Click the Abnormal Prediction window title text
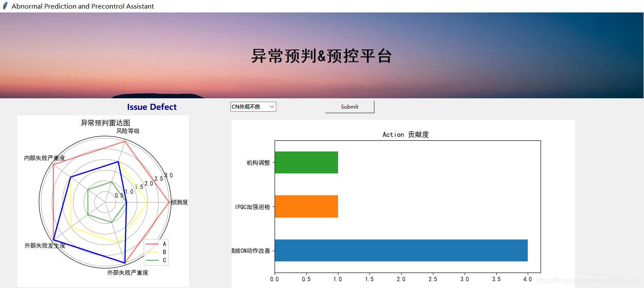The width and height of the screenshot is (644, 288). (x=83, y=6)
